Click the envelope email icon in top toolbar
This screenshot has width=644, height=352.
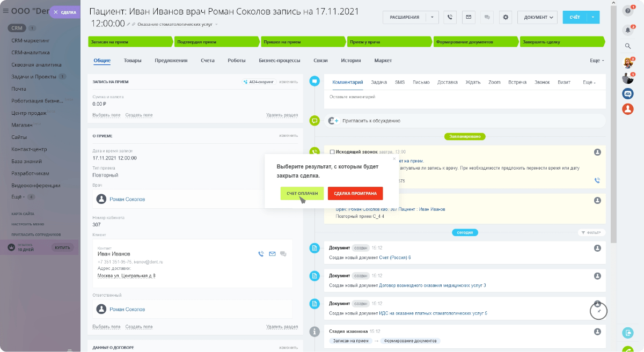(469, 17)
